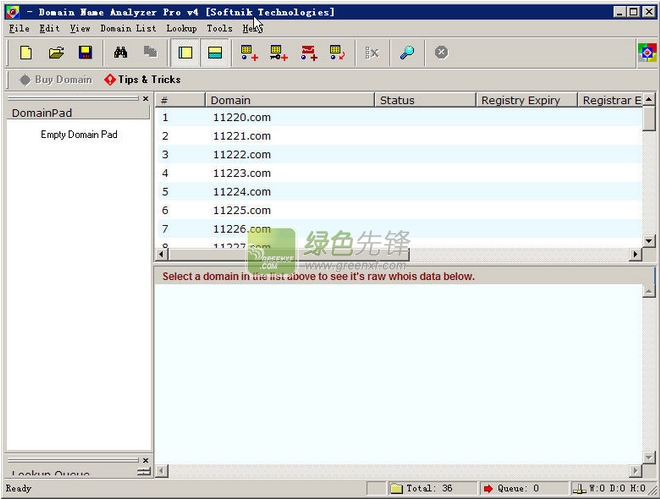The width and height of the screenshot is (660, 499).
Task: Open the Edit menu
Action: pyautogui.click(x=50, y=29)
